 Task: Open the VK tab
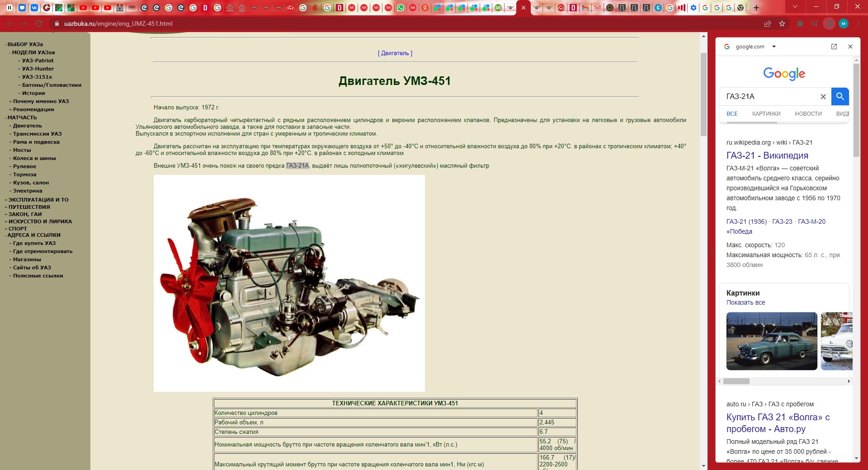coord(34,8)
